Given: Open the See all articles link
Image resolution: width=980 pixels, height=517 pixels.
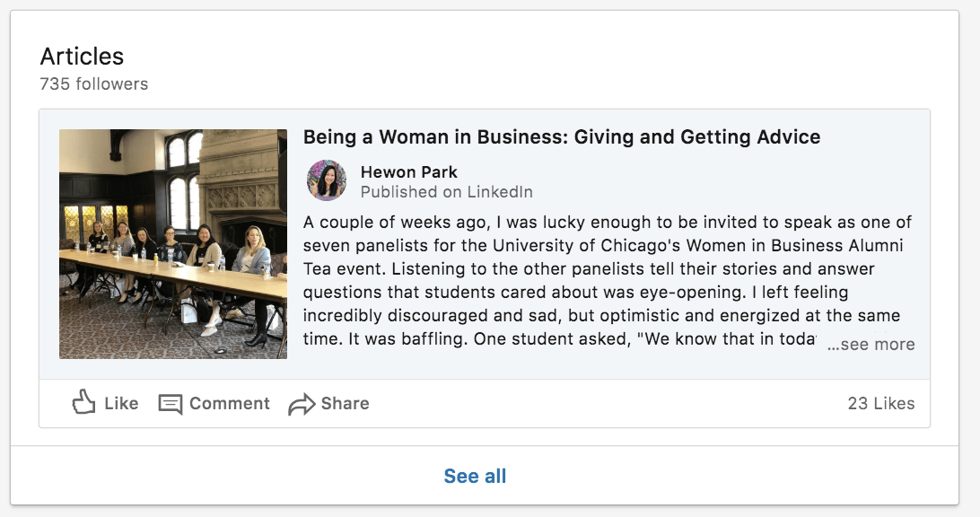Looking at the screenshot, I should [475, 476].
